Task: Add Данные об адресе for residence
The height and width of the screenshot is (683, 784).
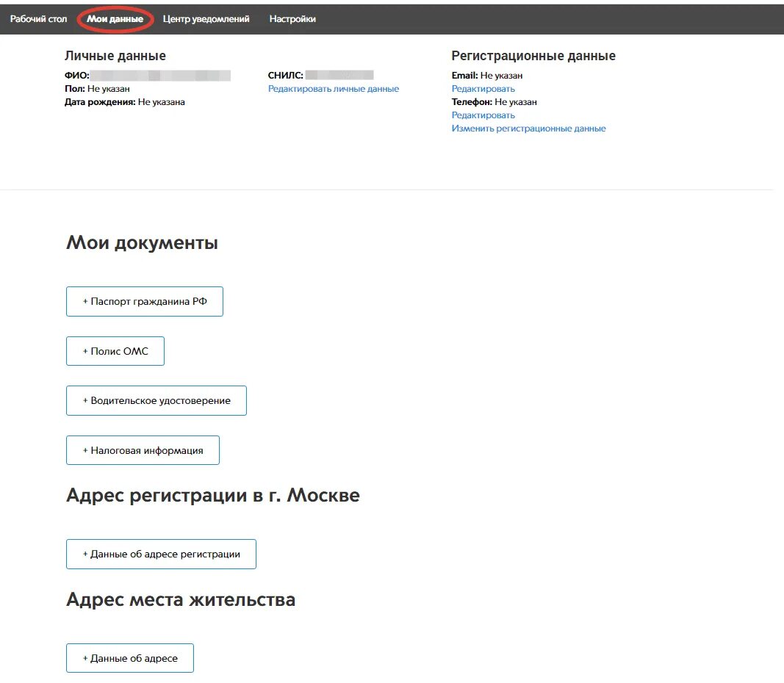Action: click(x=130, y=658)
